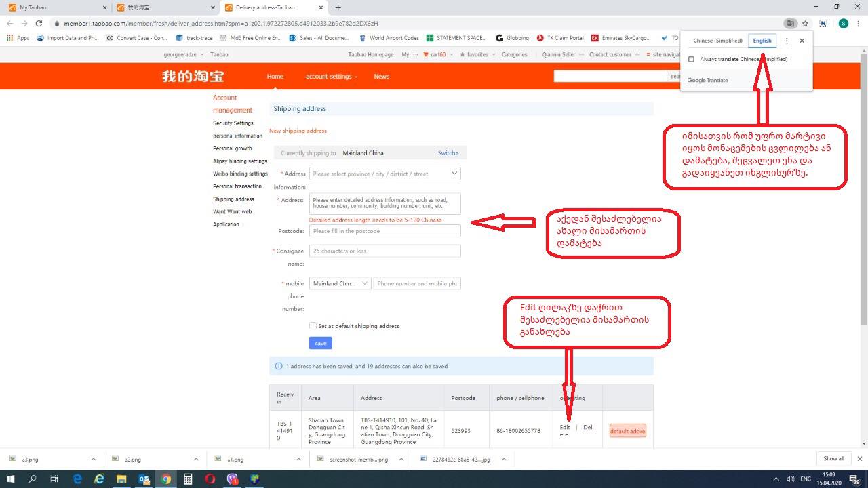Bookmark this page with the star icon

(x=805, y=23)
